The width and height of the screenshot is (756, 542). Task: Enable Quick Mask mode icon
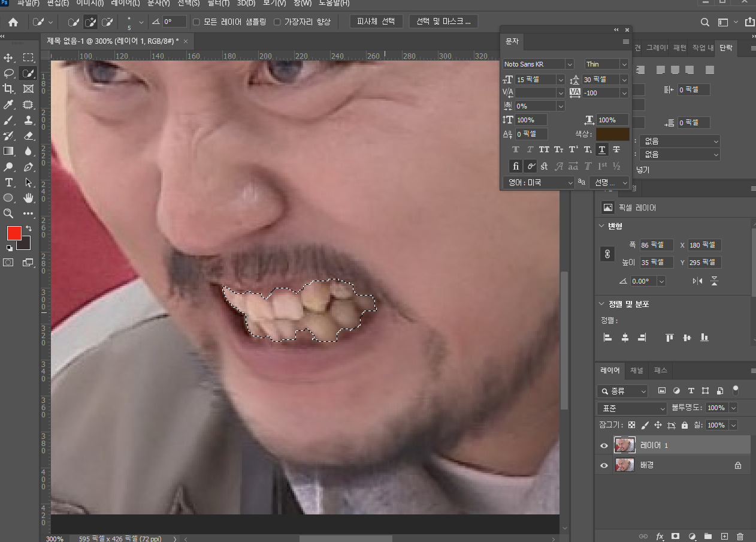click(8, 262)
